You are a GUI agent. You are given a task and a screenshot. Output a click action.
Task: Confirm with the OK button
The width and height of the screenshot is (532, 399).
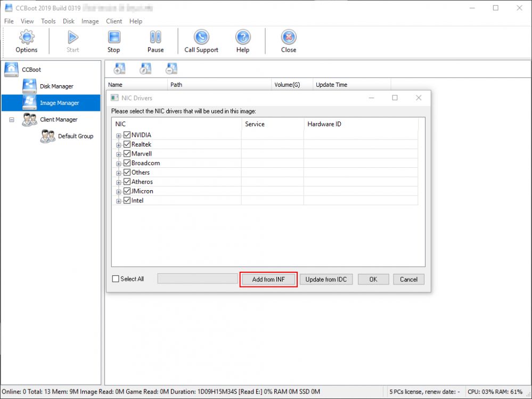pos(373,279)
